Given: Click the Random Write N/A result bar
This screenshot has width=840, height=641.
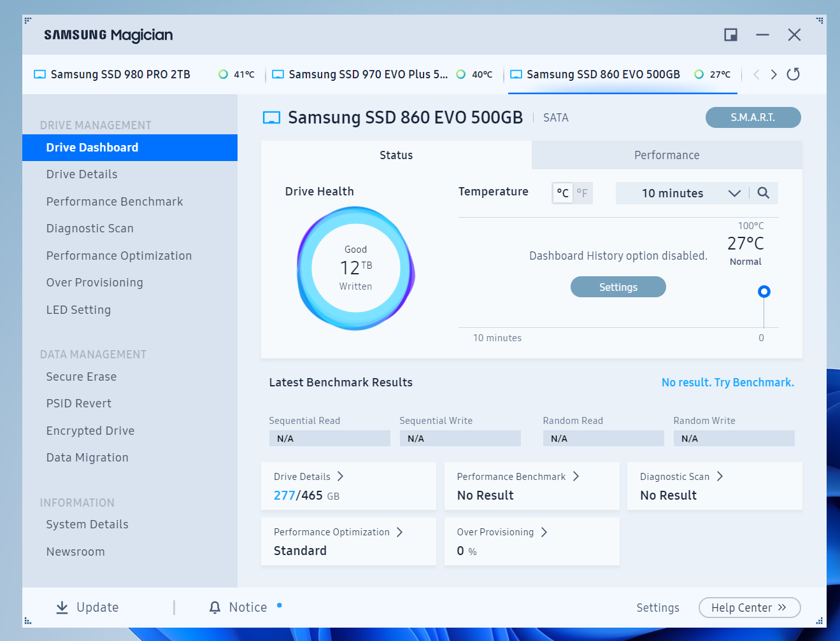Looking at the screenshot, I should click(x=734, y=439).
